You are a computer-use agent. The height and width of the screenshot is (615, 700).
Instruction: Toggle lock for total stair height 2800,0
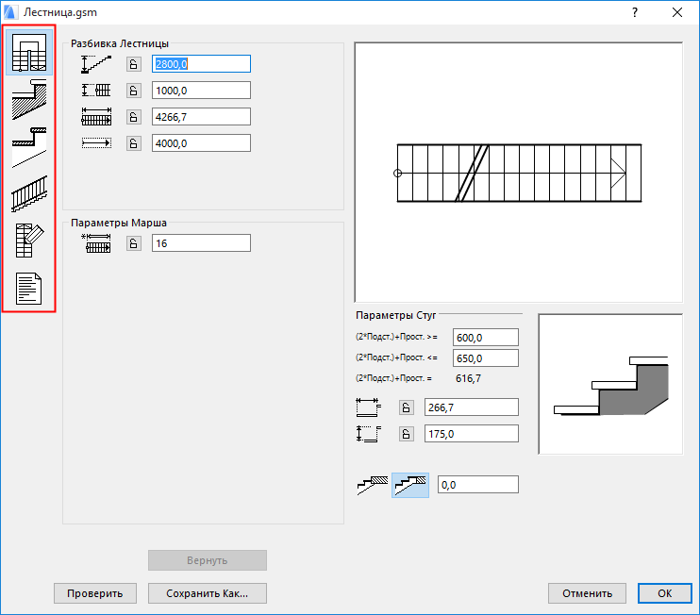coord(133,64)
